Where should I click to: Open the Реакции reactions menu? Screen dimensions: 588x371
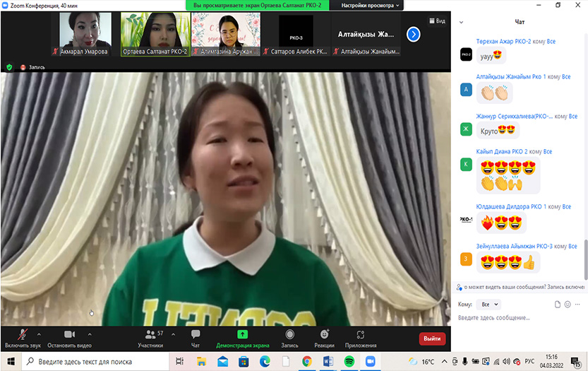(x=324, y=337)
